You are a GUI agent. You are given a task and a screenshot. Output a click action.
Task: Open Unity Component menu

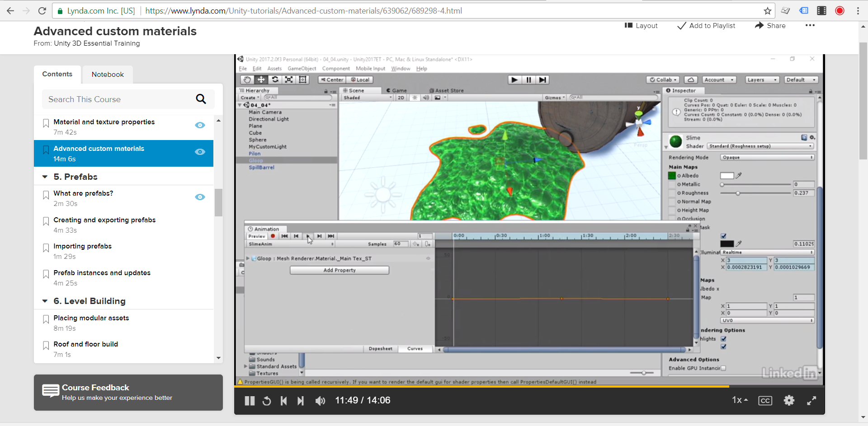pyautogui.click(x=336, y=69)
